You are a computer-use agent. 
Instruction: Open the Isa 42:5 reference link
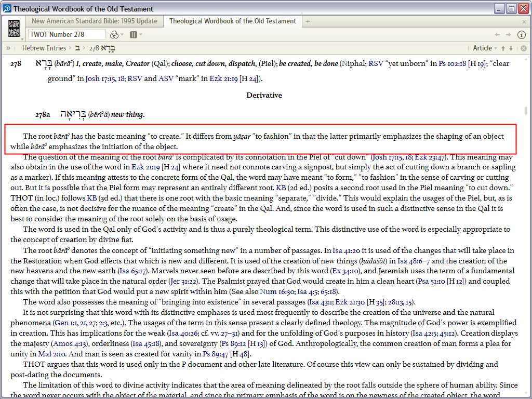point(424,333)
